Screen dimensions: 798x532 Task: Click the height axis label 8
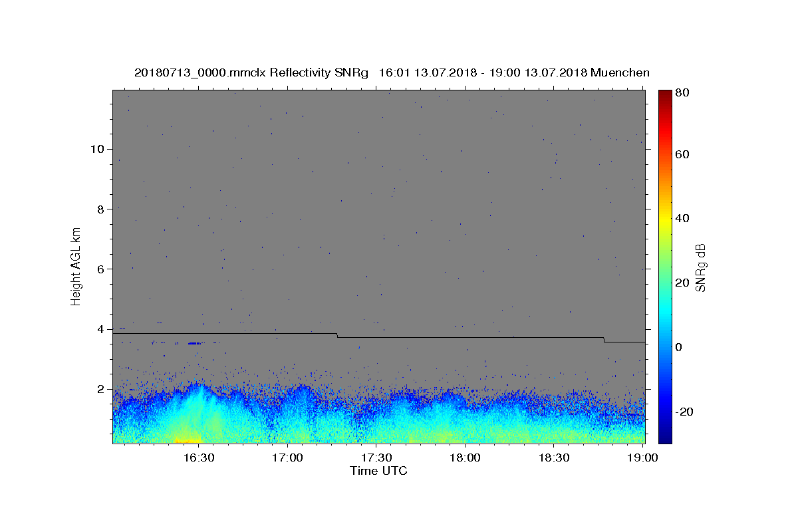(x=101, y=209)
